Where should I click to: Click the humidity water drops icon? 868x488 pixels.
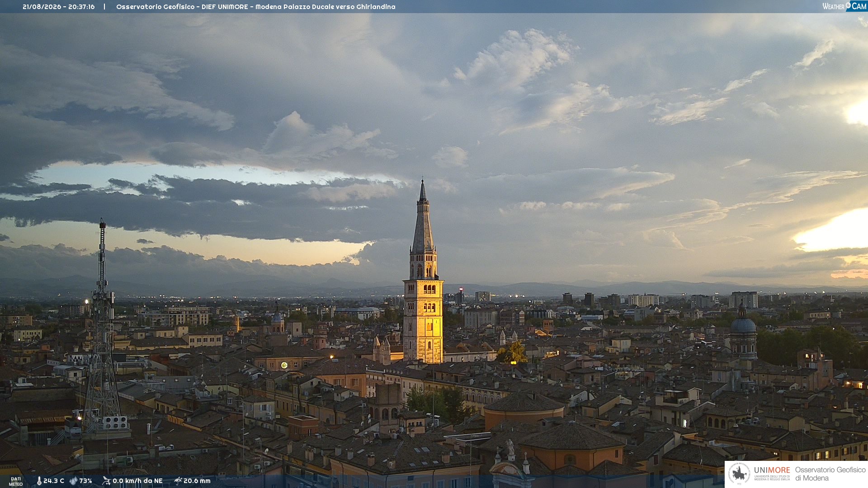tap(73, 481)
